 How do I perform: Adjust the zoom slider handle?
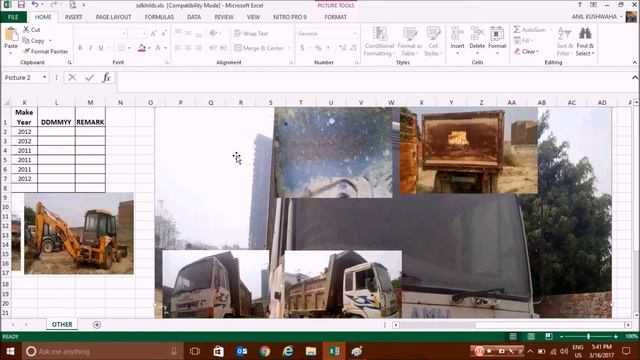[588, 336]
